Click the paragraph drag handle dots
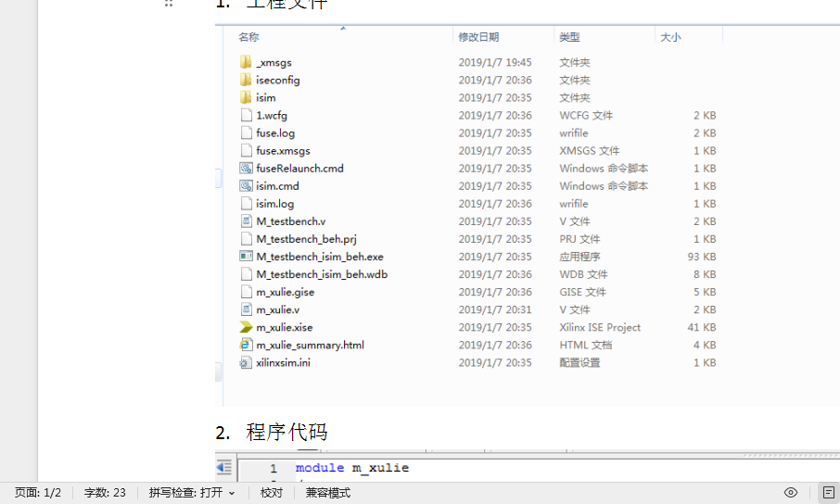The width and height of the screenshot is (840, 504). point(169,3)
